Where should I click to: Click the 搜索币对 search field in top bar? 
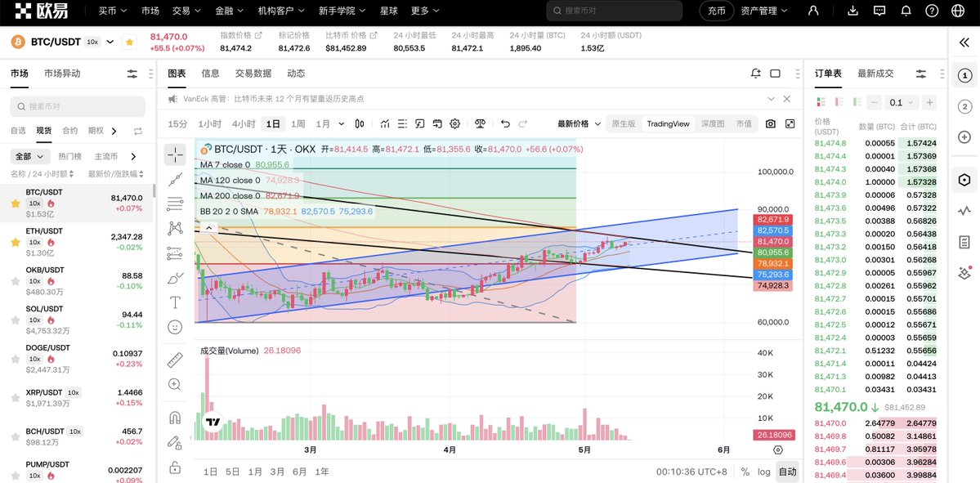click(x=615, y=11)
